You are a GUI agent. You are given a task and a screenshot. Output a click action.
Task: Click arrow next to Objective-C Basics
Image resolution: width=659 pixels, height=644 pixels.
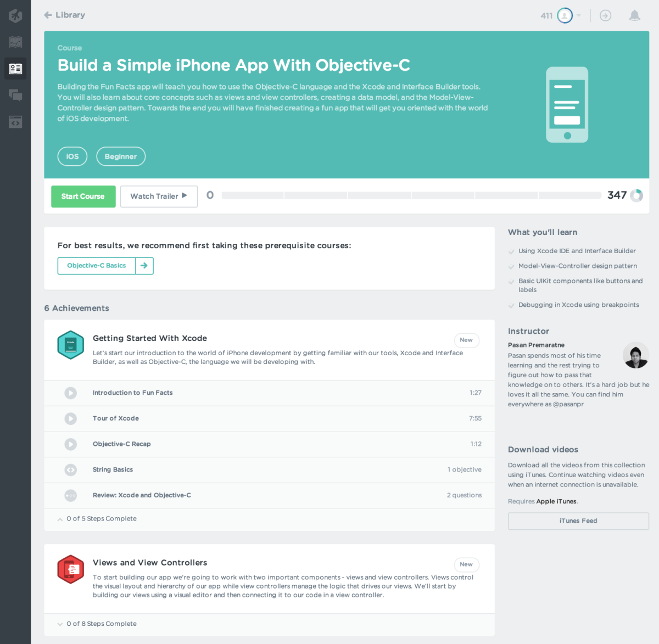(144, 266)
